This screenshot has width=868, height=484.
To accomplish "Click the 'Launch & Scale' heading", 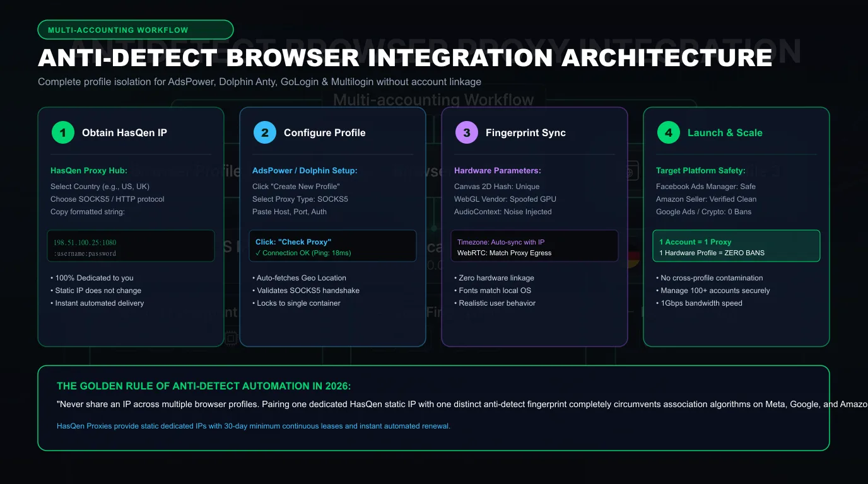I will pyautogui.click(x=725, y=133).
